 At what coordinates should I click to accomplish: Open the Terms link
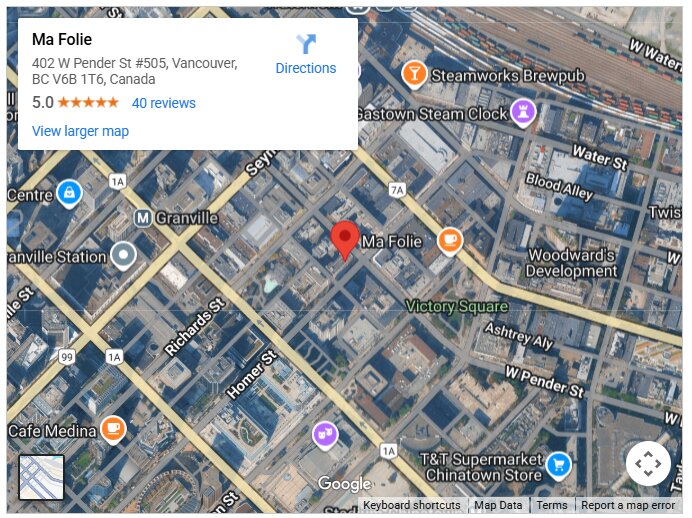(x=552, y=505)
